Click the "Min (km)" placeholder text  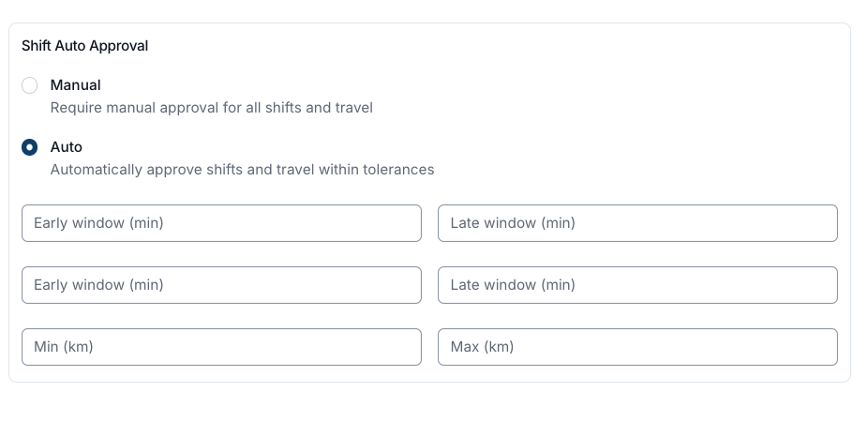click(64, 347)
